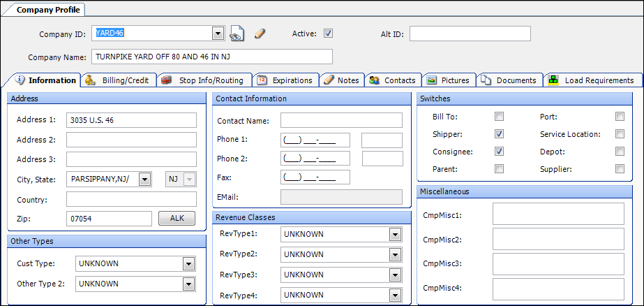The image size is (644, 306).
Task: Click the Expirations tab calendar icon
Action: pyautogui.click(x=261, y=80)
